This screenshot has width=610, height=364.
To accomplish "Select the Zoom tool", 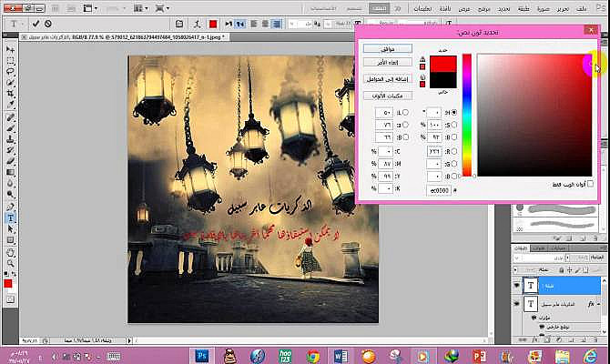I will 11,264.
